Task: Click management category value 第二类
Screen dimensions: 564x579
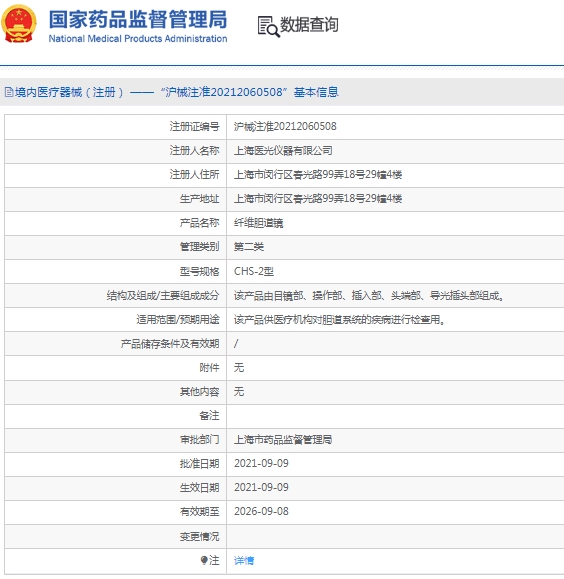Action: 249,247
